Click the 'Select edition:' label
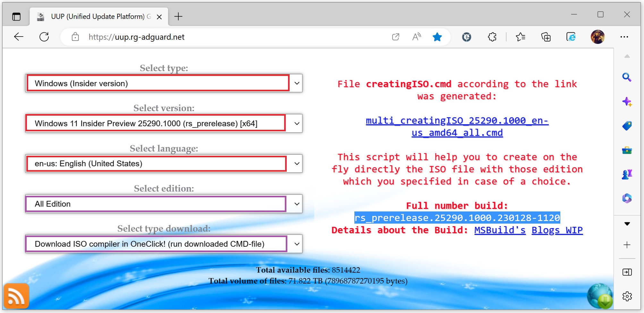Image resolution: width=644 pixels, height=313 pixels. tap(164, 188)
